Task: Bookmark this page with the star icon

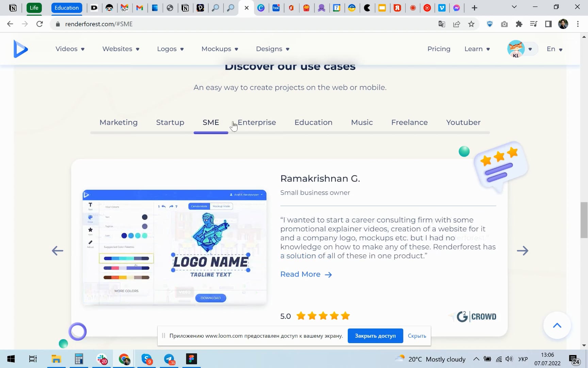Action: click(x=471, y=24)
